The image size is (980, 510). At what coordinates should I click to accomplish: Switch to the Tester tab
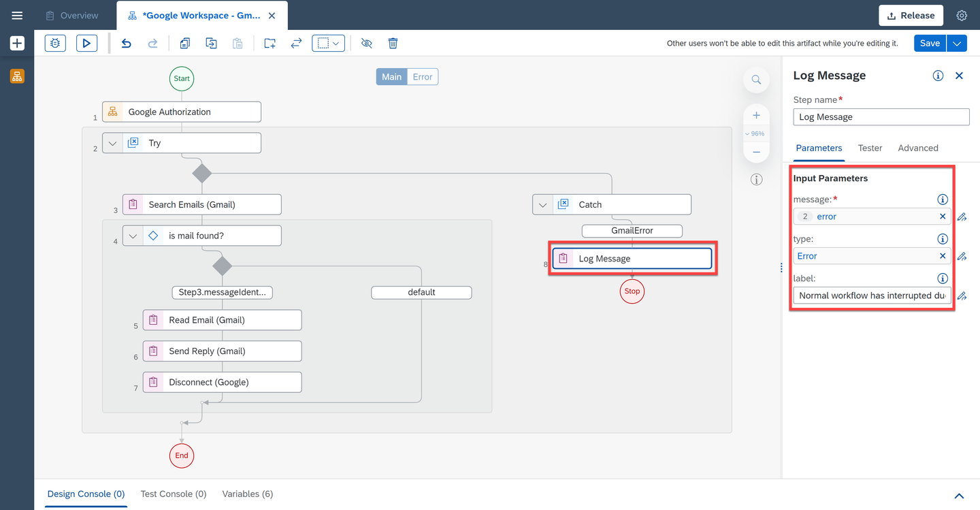(x=870, y=148)
